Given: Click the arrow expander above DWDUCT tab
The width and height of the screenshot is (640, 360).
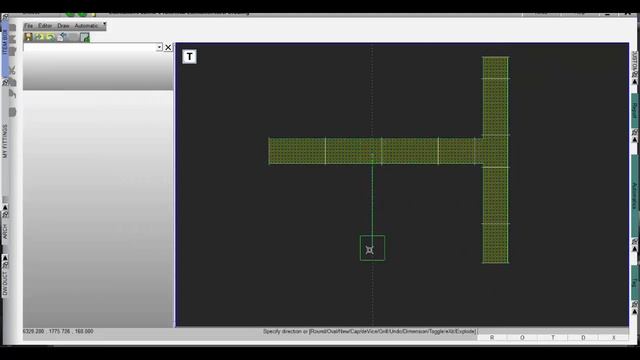Looking at the screenshot, I should coord(5,258).
